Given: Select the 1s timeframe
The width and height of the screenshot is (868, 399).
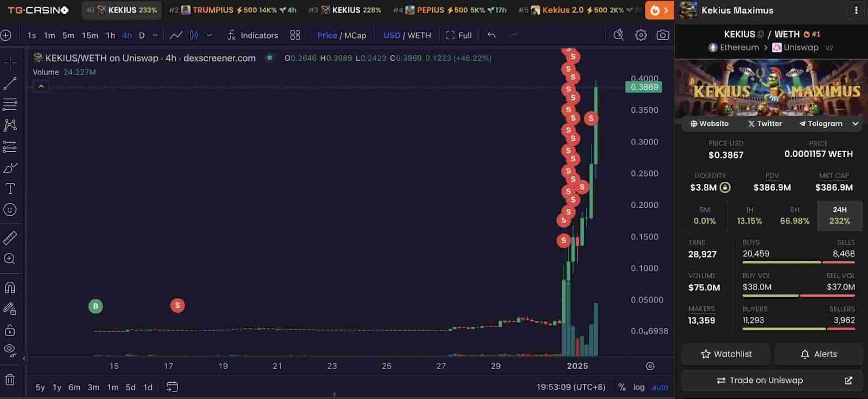Looking at the screenshot, I should coord(31,35).
